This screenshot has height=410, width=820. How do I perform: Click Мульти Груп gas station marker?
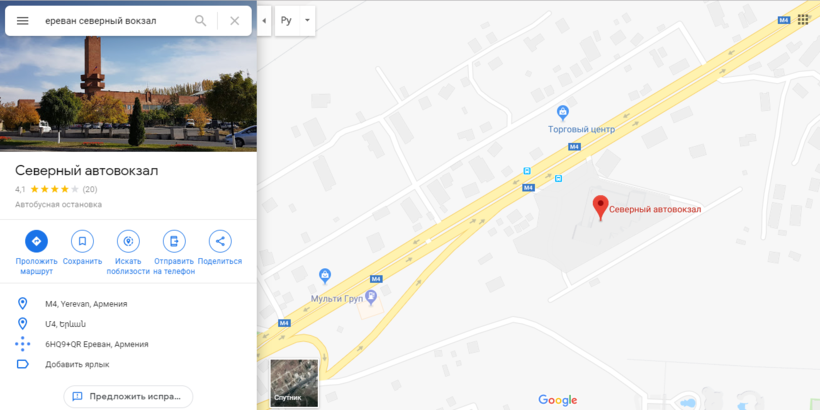tap(371, 297)
